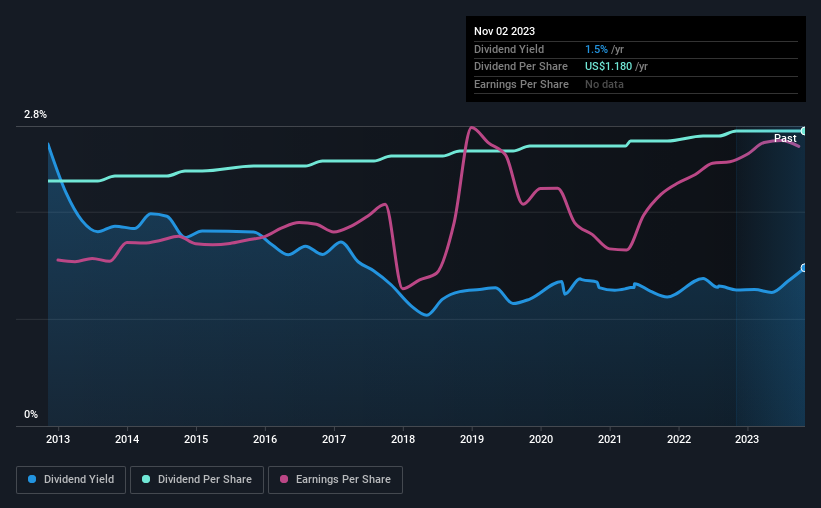This screenshot has height=508, width=821.
Task: Click the blue Dividend Yield line endpoint marker
Action: (803, 268)
